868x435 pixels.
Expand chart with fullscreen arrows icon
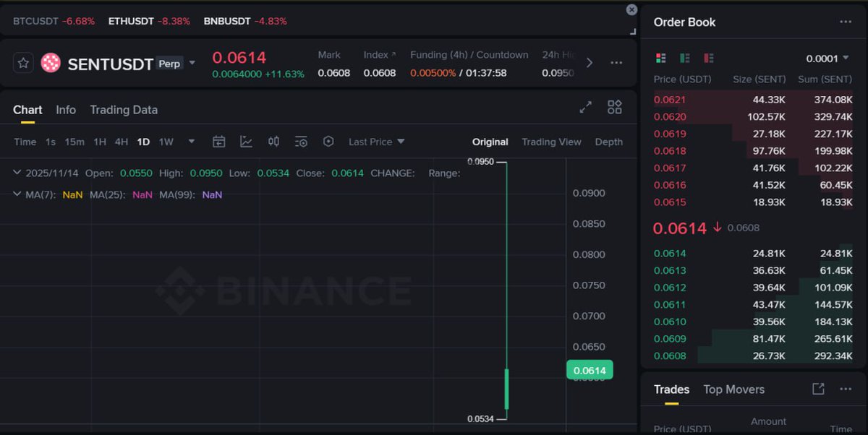click(x=586, y=106)
